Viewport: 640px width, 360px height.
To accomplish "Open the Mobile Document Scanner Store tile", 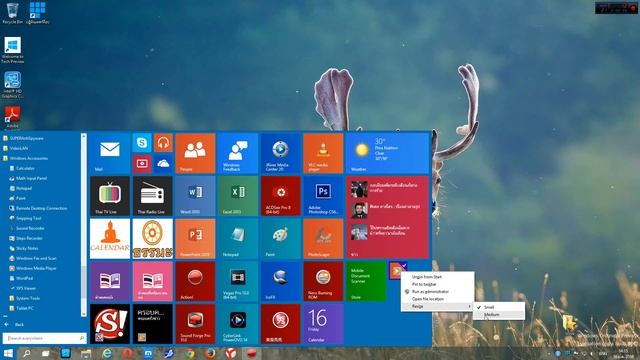I will coord(366,281).
